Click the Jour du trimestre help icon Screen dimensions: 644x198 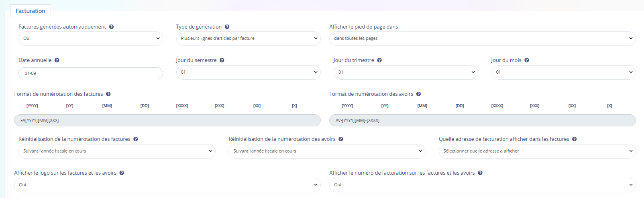(379, 60)
